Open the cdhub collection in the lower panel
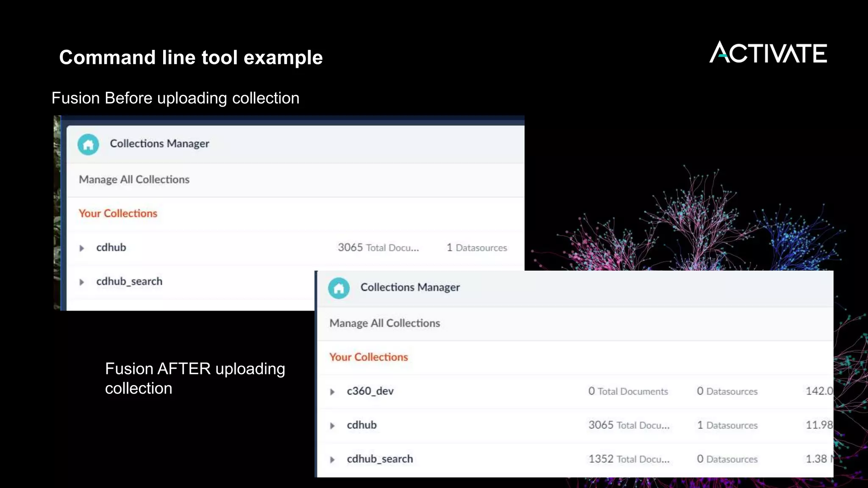This screenshot has height=488, width=868. pos(362,425)
